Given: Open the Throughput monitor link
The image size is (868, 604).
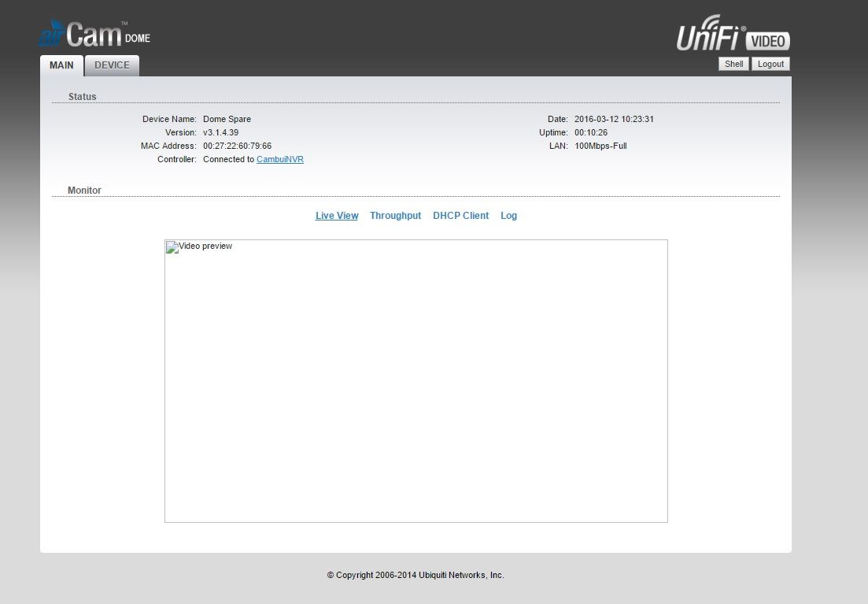Looking at the screenshot, I should [x=395, y=216].
